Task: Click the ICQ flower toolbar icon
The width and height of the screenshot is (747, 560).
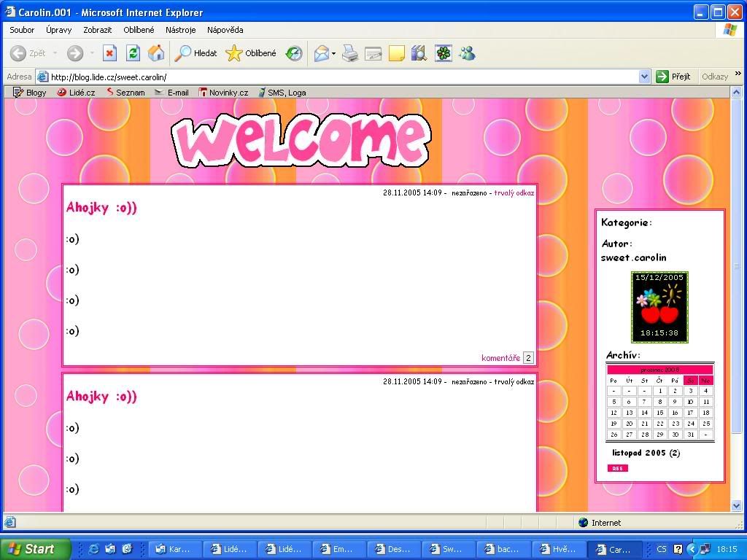Action: pos(443,53)
